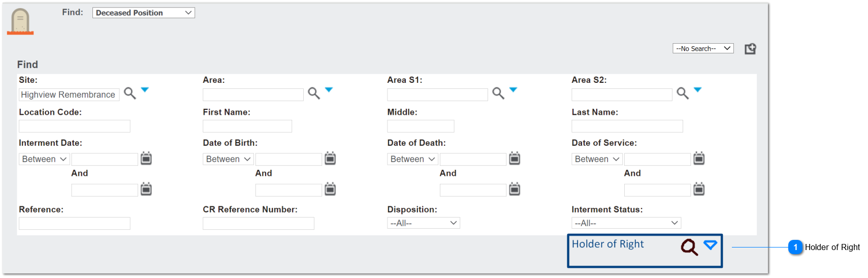Open the Interment Date 'Between' dropdown
The width and height of the screenshot is (868, 278).
click(x=44, y=159)
